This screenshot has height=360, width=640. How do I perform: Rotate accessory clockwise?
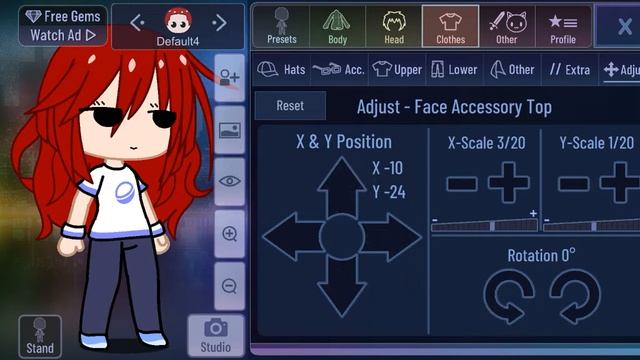(x=575, y=297)
